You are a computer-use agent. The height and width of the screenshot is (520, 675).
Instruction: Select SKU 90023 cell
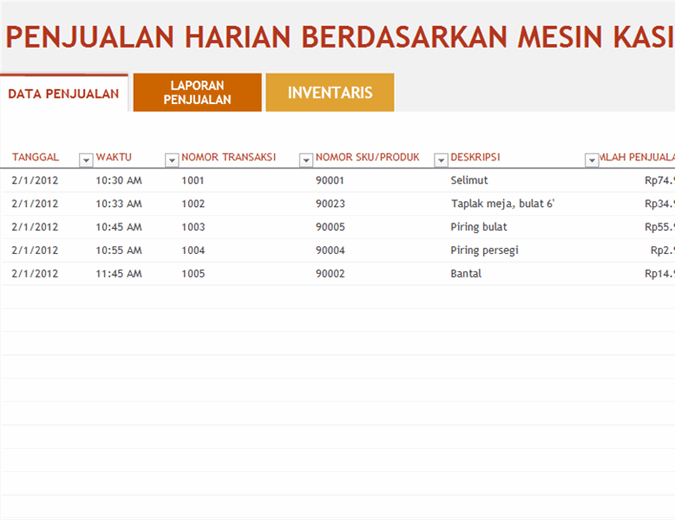(x=330, y=204)
